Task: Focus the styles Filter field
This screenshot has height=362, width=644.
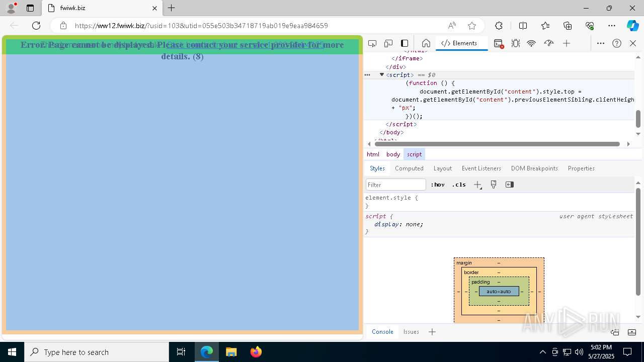Action: point(396,185)
